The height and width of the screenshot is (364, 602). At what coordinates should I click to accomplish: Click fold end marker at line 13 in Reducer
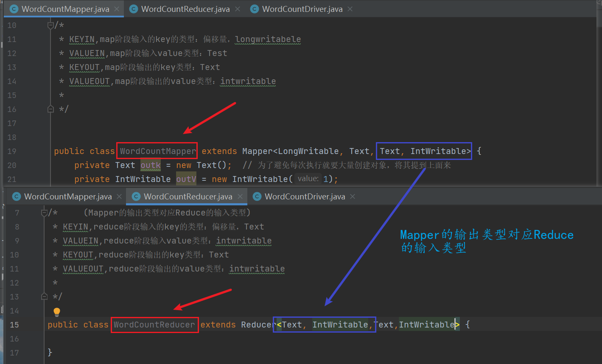pyautogui.click(x=44, y=296)
